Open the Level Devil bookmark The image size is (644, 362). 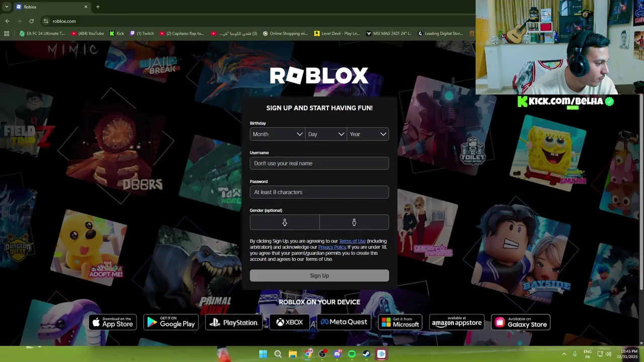337,34
